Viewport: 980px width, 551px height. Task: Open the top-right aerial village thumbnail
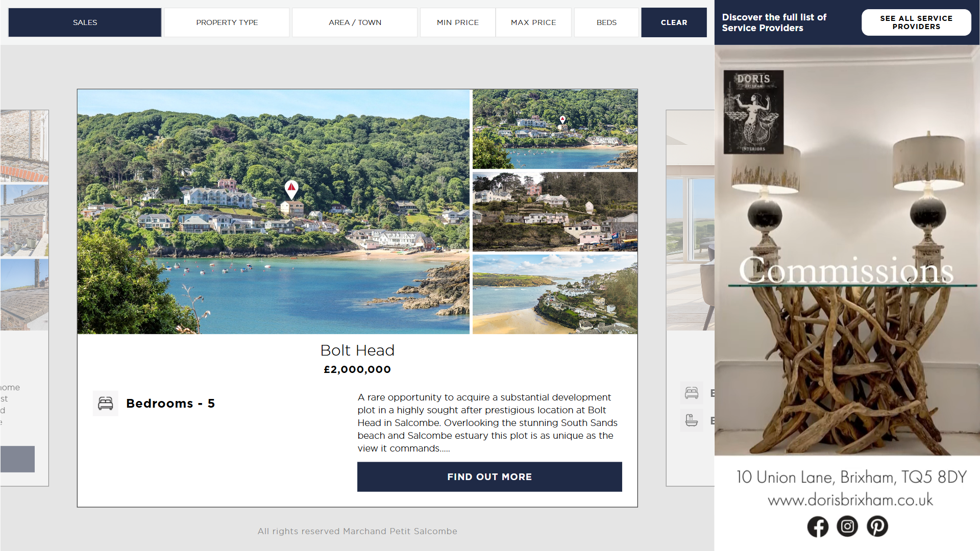tap(555, 129)
